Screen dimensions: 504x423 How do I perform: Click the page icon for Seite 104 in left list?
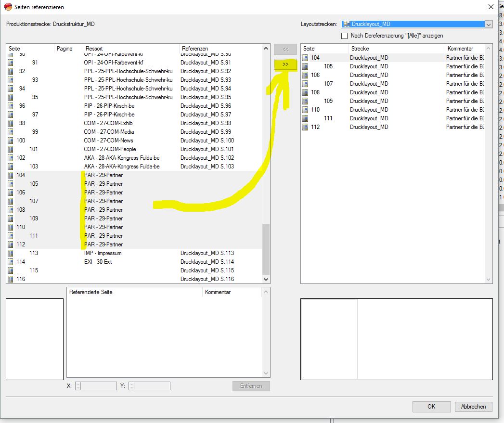click(11, 175)
